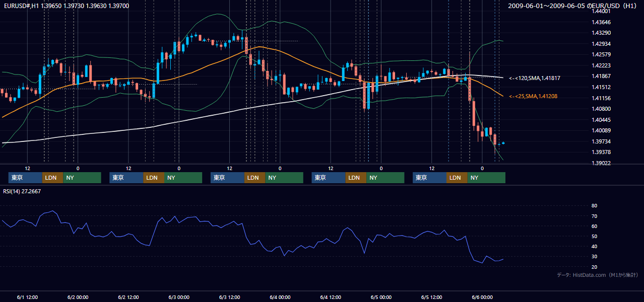Click price level 1.41156 on axis
The height and width of the screenshot is (302, 644).
[601, 98]
